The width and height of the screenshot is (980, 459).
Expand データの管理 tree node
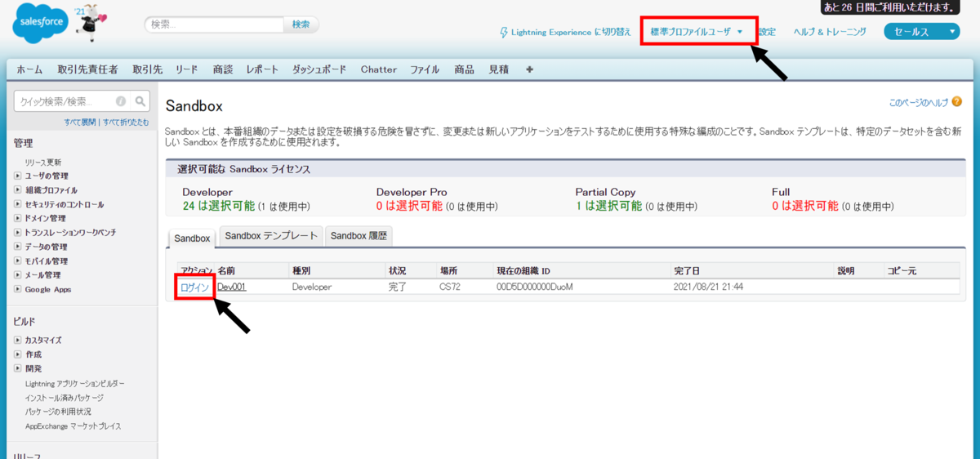point(18,247)
